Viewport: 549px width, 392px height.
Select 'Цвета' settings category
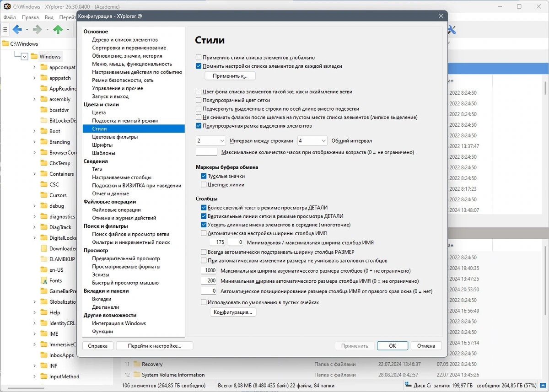pos(99,113)
